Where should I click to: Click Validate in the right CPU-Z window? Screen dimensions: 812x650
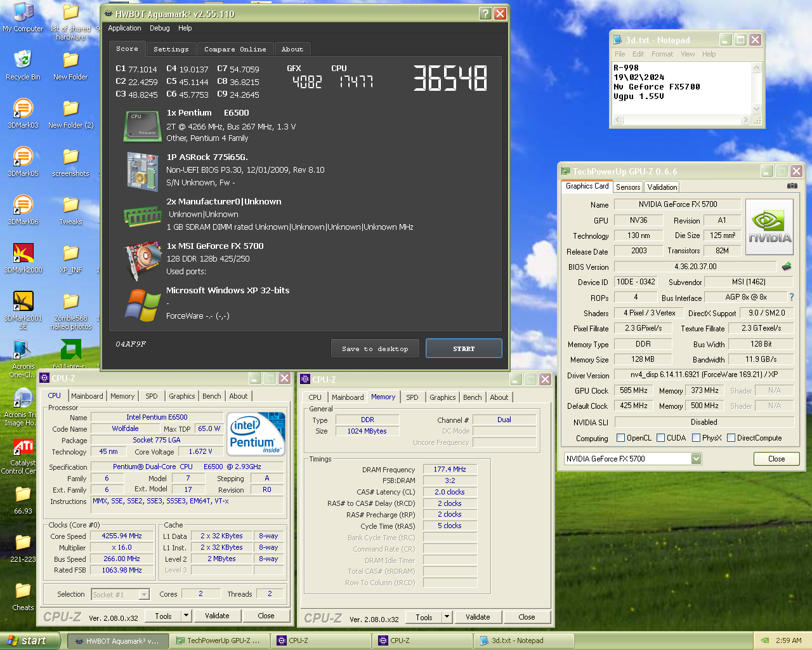[x=478, y=617]
